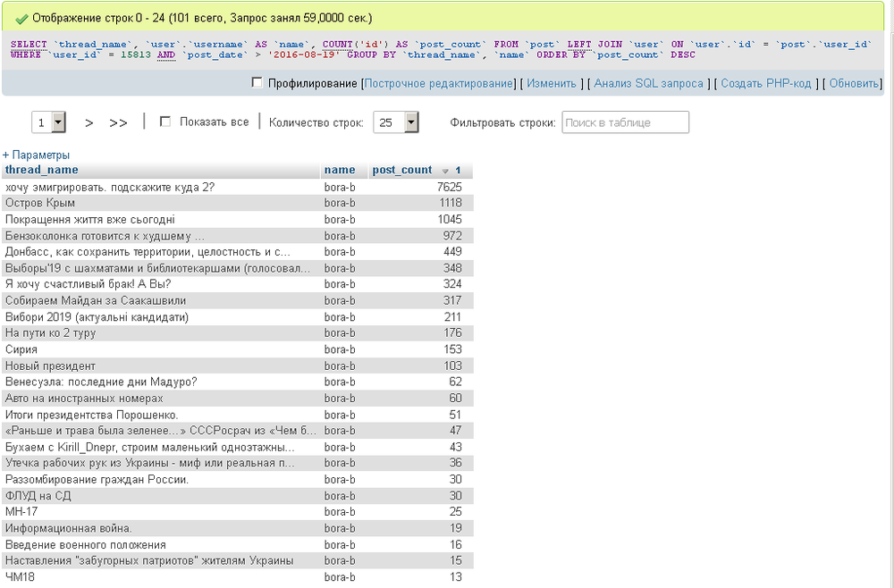Enable the Профилирование checkbox

coord(257,83)
